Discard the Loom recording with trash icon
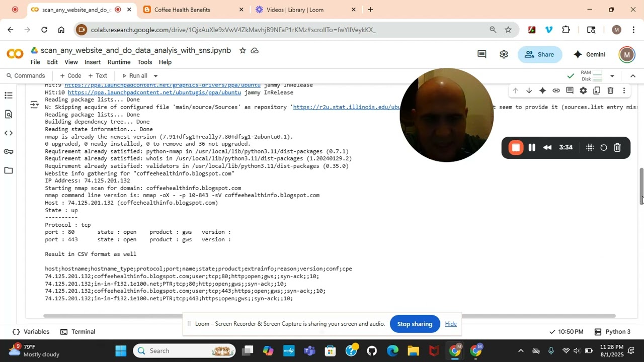Viewport: 644px width, 362px height. coord(618,148)
